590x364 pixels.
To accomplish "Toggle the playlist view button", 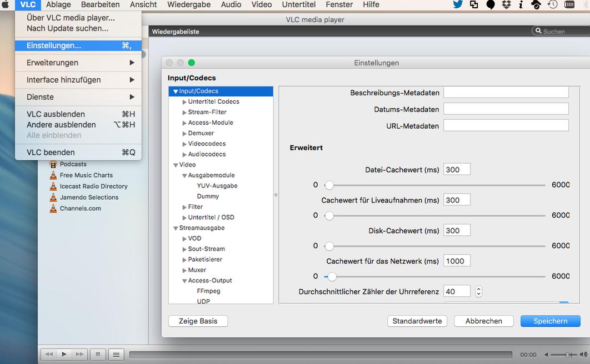I will (x=116, y=354).
